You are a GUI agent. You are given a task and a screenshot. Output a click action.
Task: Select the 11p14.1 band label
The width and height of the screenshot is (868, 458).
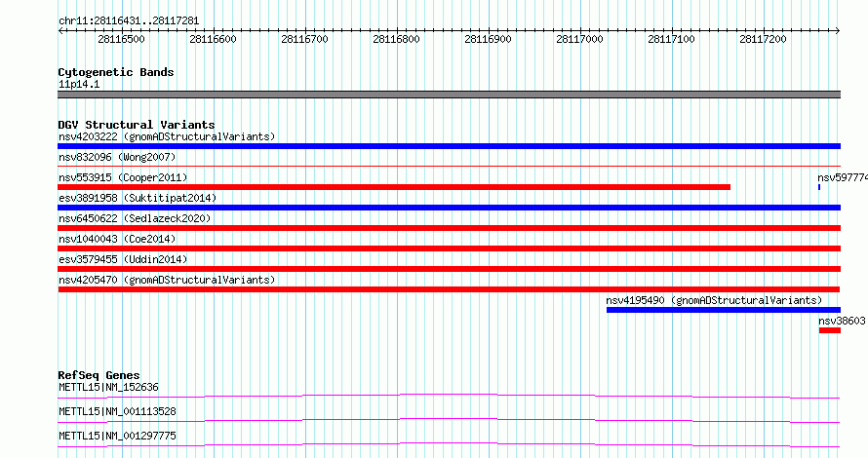(79, 84)
